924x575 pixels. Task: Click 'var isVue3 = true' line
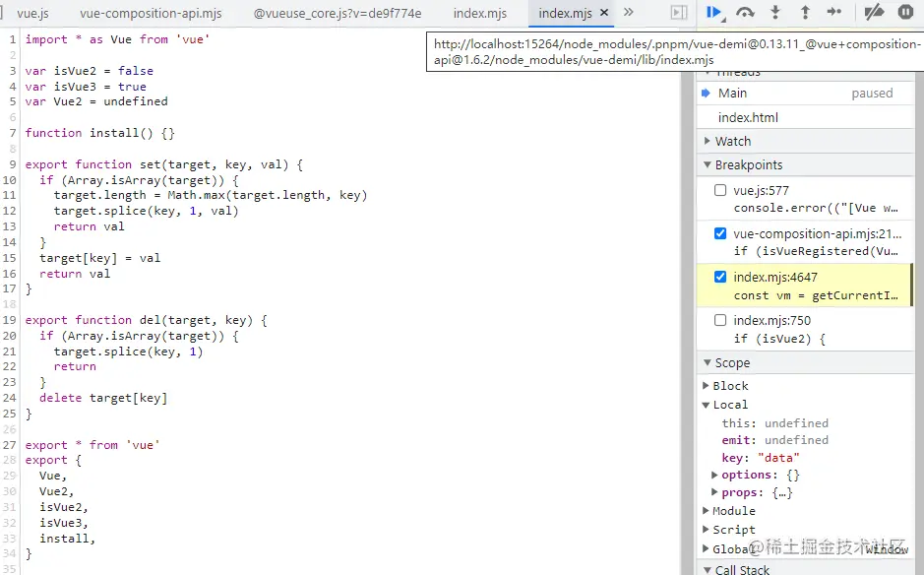(x=86, y=87)
